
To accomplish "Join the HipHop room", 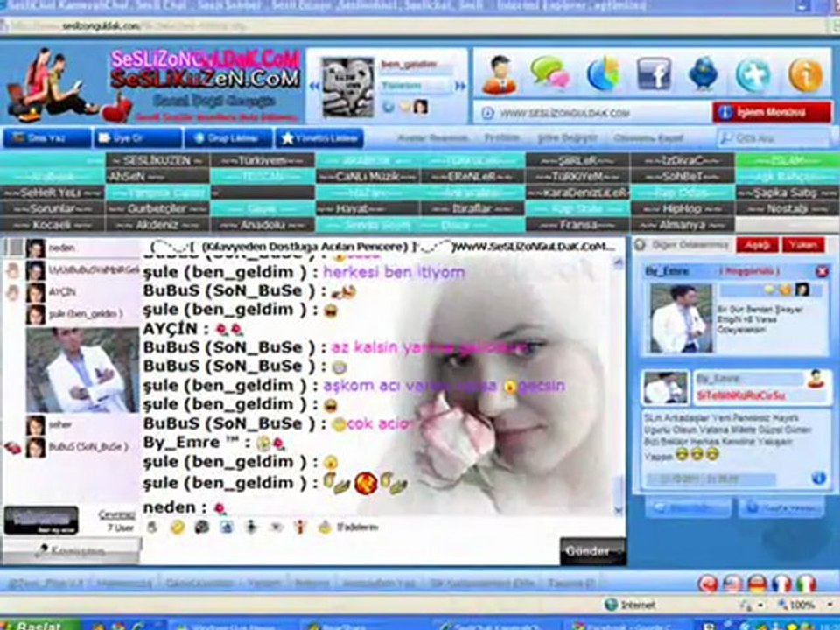I will [x=682, y=208].
